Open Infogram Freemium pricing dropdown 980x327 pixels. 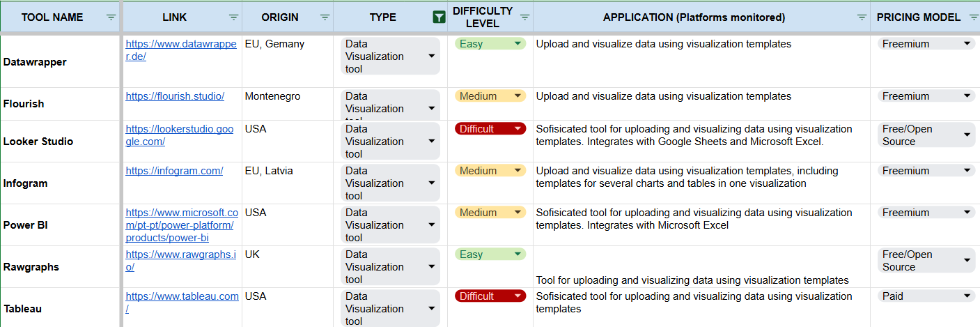926,170
